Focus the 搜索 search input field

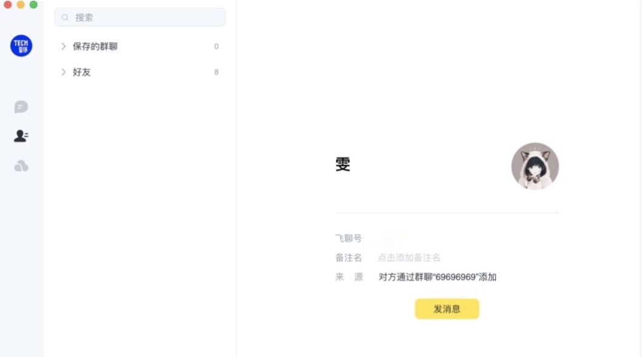pos(146,18)
